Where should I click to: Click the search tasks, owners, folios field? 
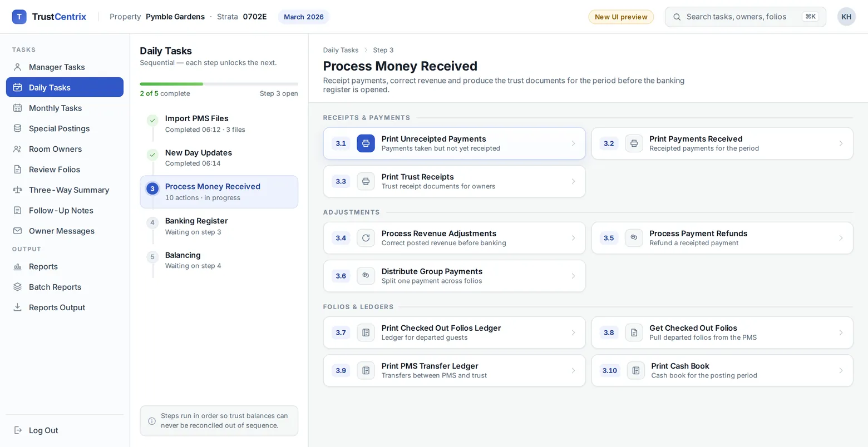745,17
